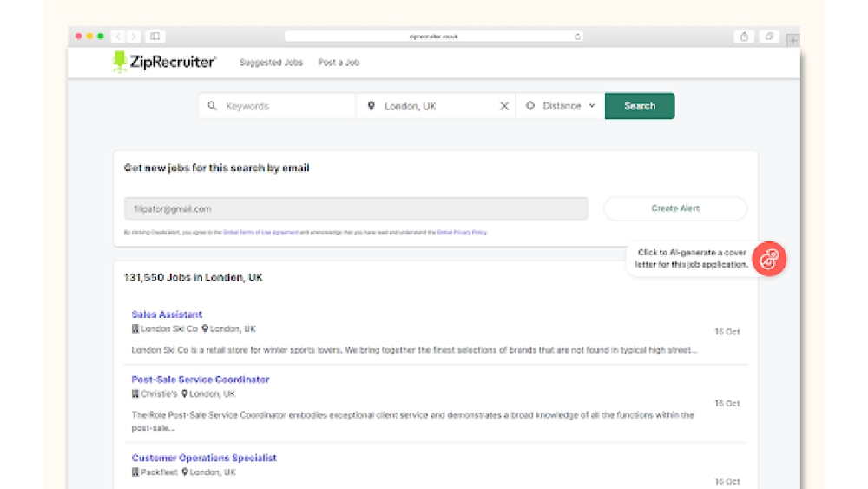Click the date on Post-Sale Service Coordinator listing
The image size is (868, 489).
tap(727, 404)
